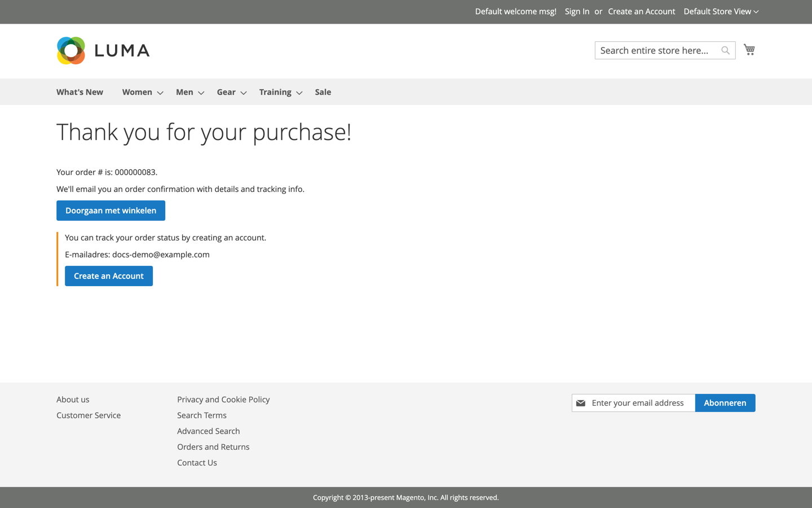Open the Training menu item
The height and width of the screenshot is (508, 812).
[x=275, y=92]
